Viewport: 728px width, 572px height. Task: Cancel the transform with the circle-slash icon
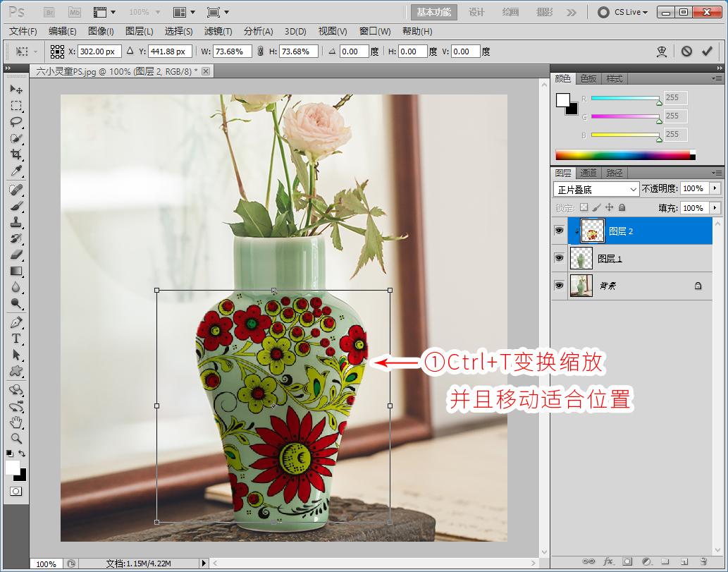686,51
